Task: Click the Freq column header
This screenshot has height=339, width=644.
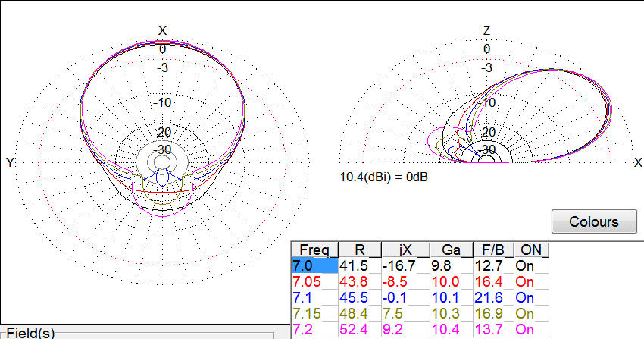Action: [x=314, y=250]
